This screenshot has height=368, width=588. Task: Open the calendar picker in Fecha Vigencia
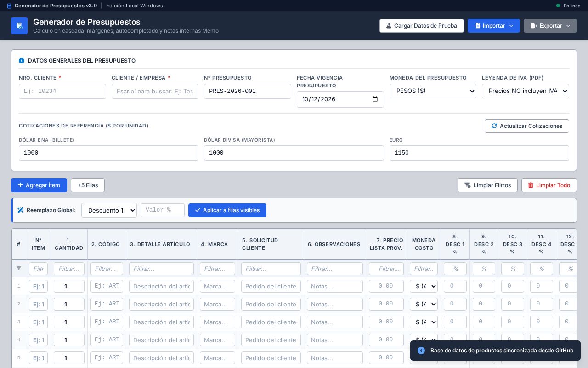click(x=375, y=99)
